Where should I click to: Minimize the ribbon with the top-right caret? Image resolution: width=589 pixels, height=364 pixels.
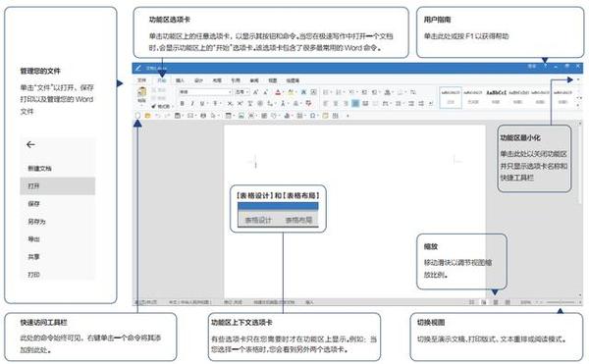click(578, 79)
